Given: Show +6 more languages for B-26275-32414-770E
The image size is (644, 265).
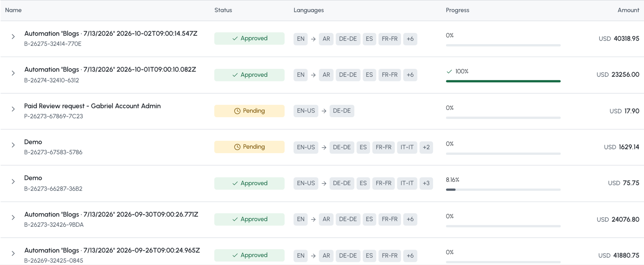Looking at the screenshot, I should click(x=410, y=39).
